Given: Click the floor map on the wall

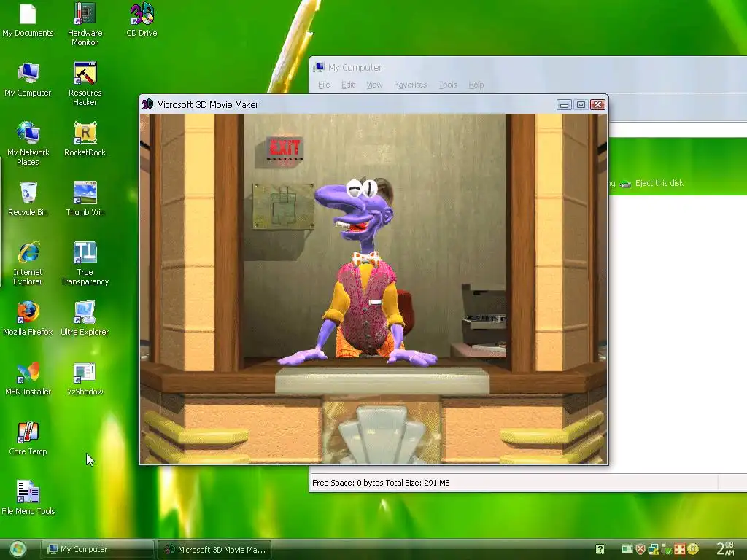Looking at the screenshot, I should (283, 206).
